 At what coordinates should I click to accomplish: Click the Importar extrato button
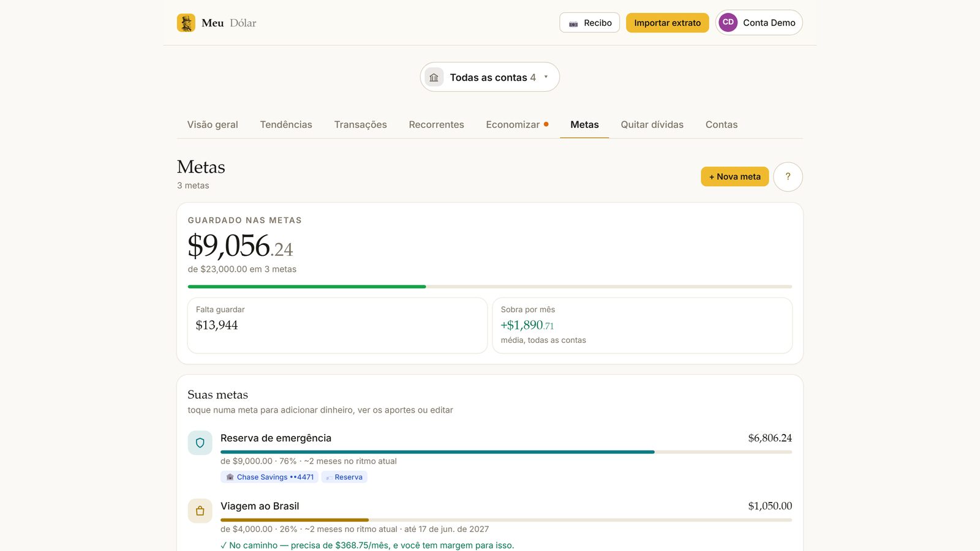[667, 23]
